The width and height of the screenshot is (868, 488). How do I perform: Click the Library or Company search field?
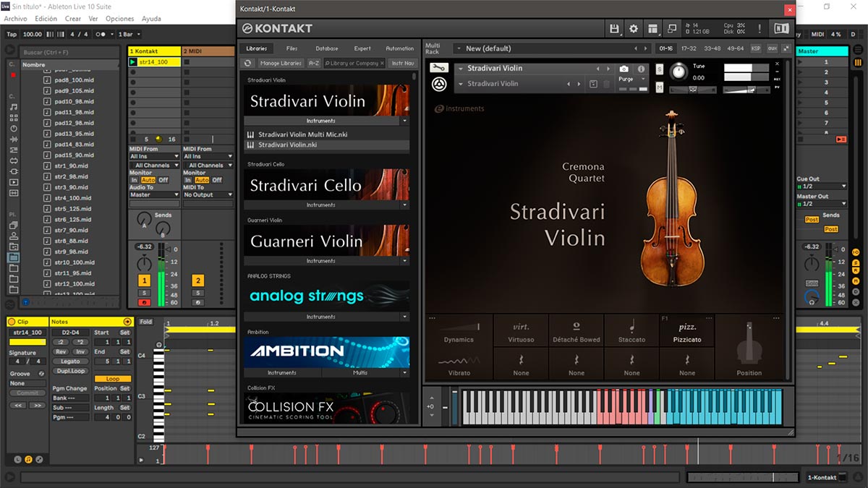354,64
